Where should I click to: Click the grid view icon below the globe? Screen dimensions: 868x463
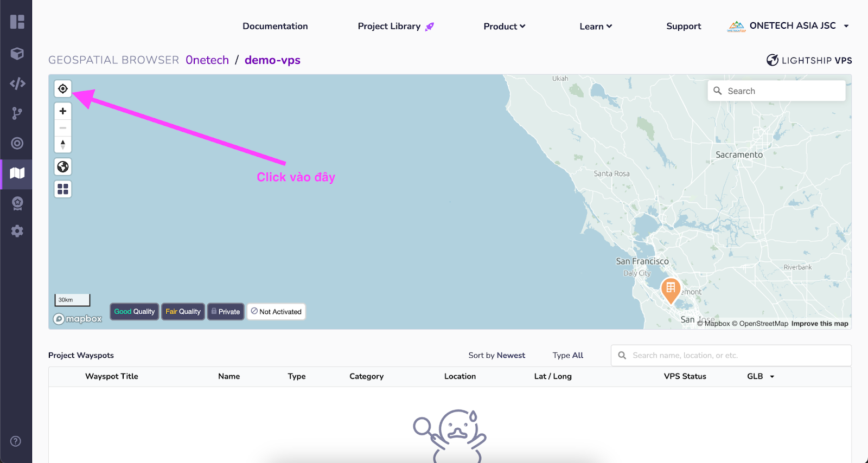(x=62, y=189)
